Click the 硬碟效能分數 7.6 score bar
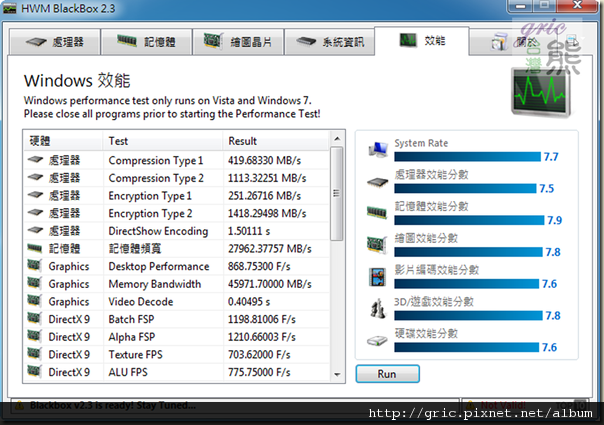Image resolution: width=604 pixels, height=425 pixels. [x=466, y=347]
